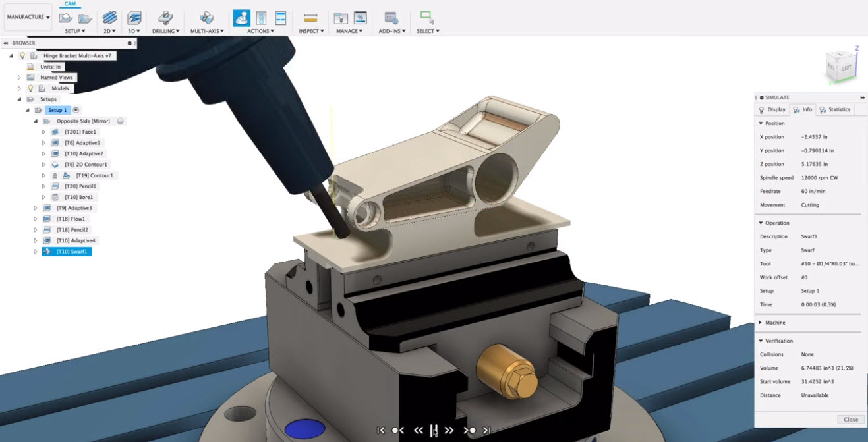The image size is (868, 442).
Task: Click the Drill icon above DRILLING
Action: click(x=165, y=18)
